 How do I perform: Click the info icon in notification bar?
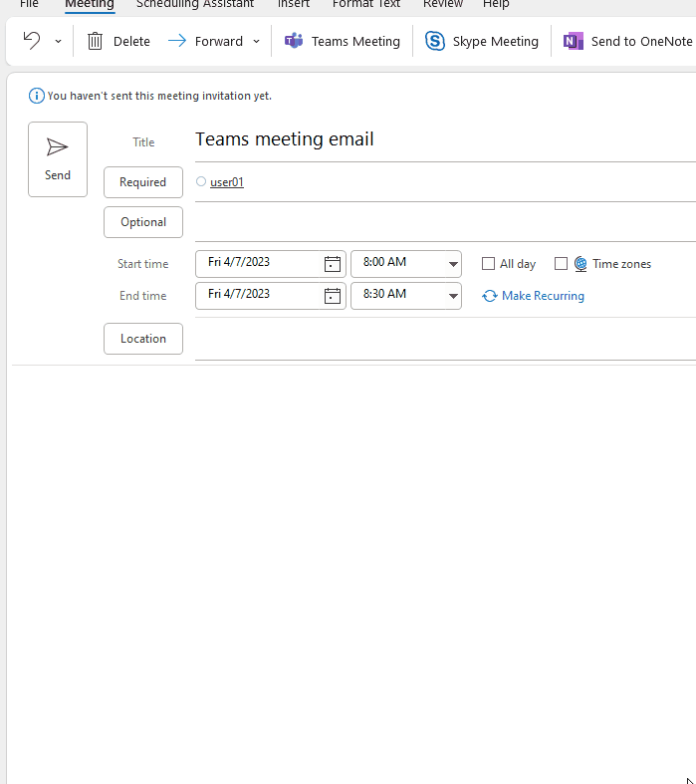[x=37, y=96]
